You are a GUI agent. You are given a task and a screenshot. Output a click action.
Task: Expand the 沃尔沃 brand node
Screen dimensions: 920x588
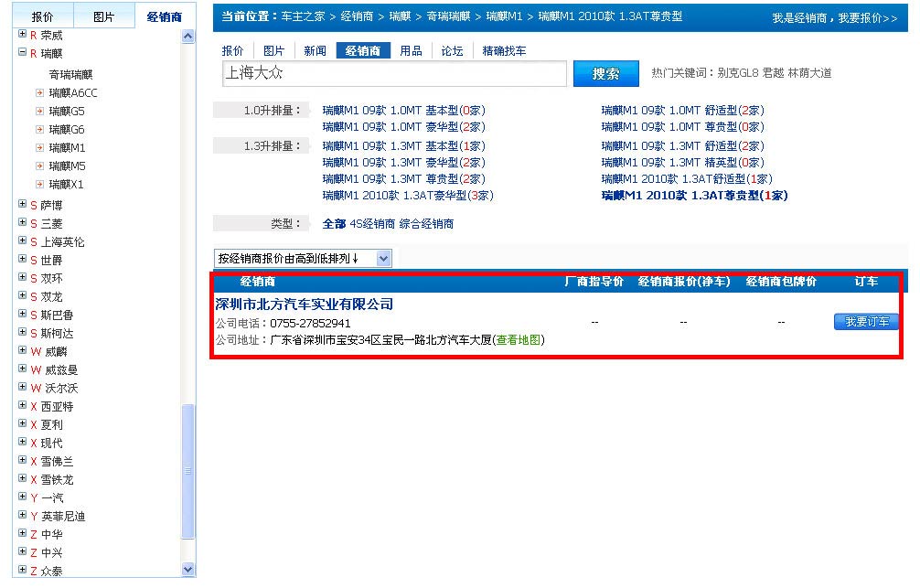(x=22, y=387)
